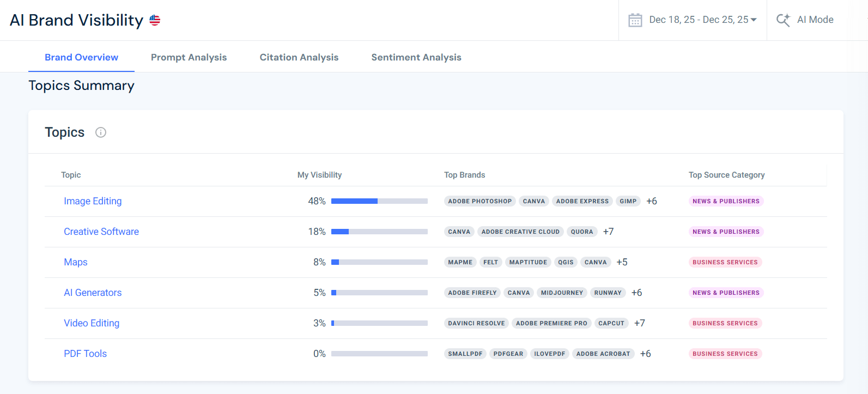
Task: Click the Topics info icon
Action: [x=101, y=132]
